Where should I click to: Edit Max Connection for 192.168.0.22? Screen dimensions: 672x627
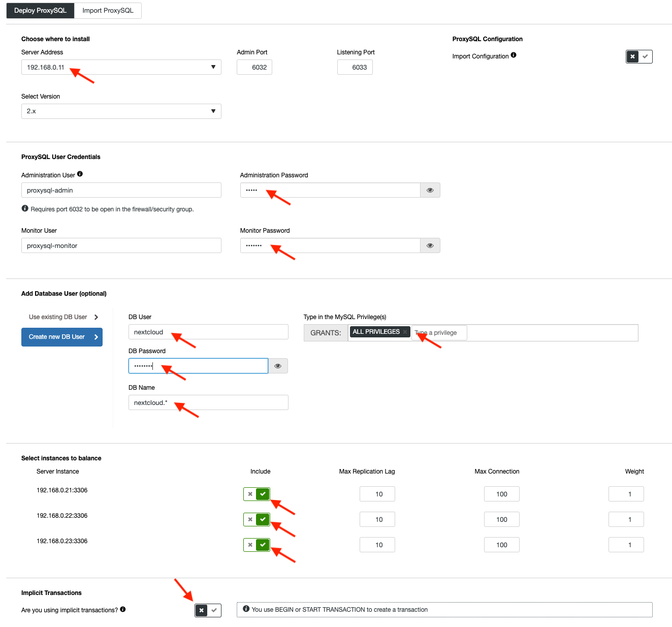tap(502, 519)
